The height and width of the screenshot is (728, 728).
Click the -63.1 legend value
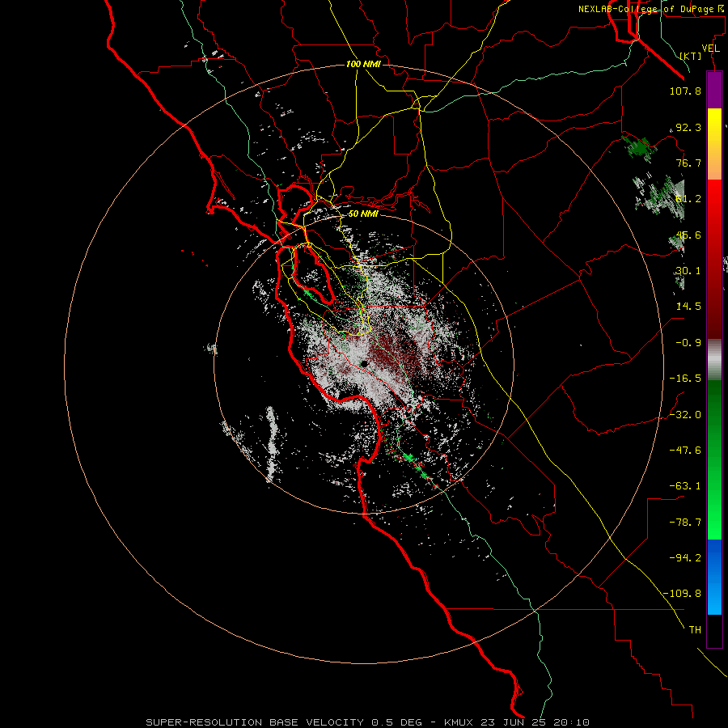pyautogui.click(x=685, y=486)
